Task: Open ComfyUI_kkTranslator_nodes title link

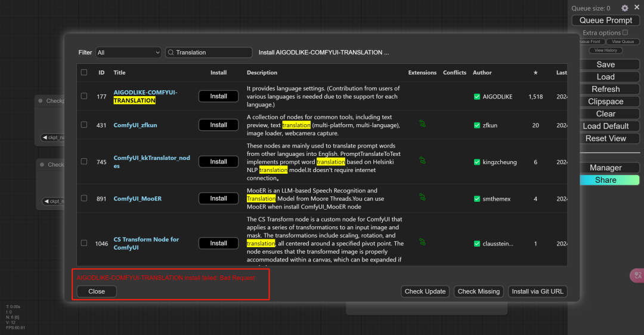Action: click(x=151, y=162)
